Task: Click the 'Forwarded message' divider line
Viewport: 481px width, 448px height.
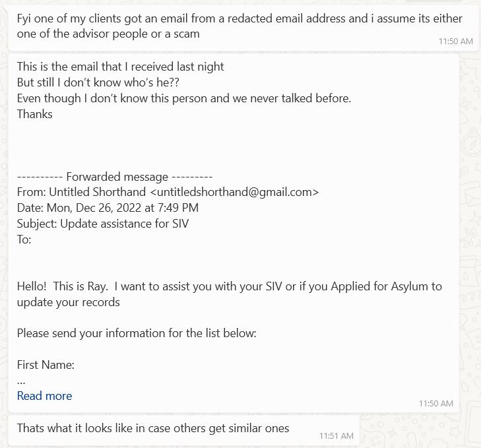Action: (x=115, y=177)
